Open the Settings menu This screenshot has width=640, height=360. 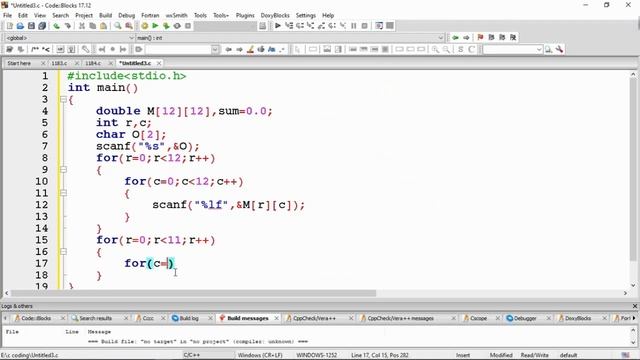tap(306, 15)
